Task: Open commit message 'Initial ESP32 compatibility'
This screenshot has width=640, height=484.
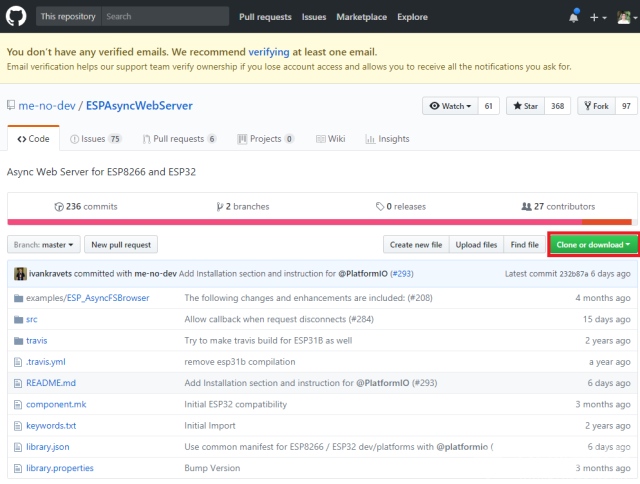Action: (236, 404)
